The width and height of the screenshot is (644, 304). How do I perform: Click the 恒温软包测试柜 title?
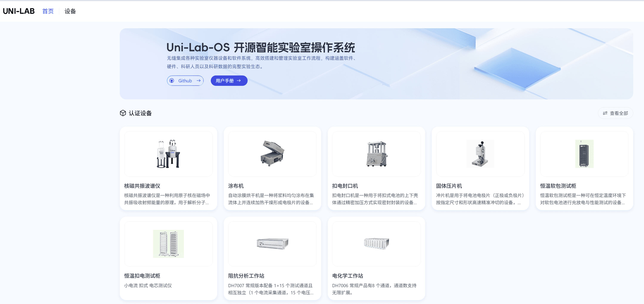558,186
